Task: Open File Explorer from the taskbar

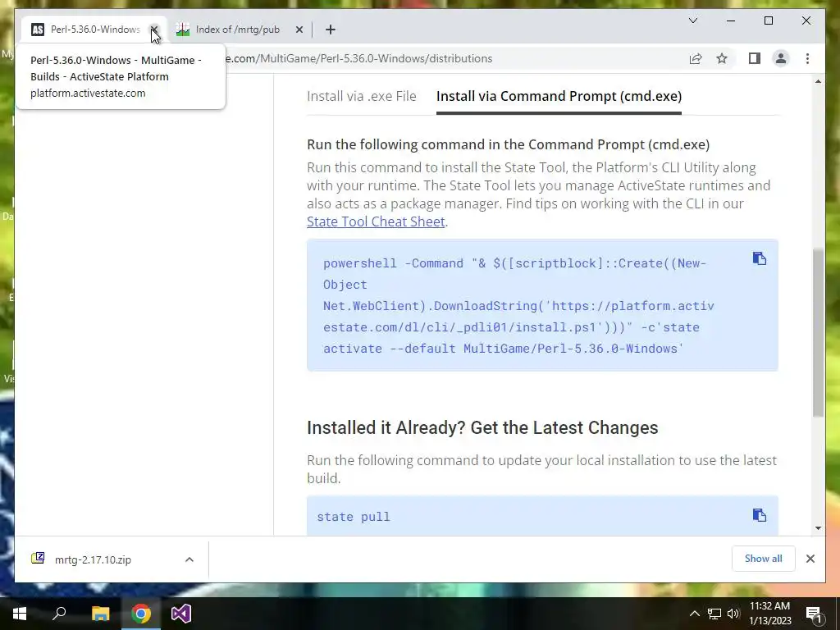Action: (100, 614)
